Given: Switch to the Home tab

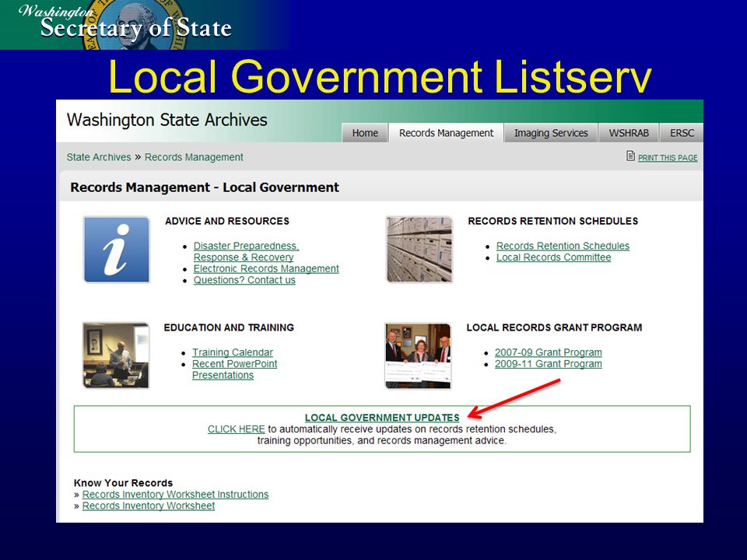Looking at the screenshot, I should [x=365, y=133].
